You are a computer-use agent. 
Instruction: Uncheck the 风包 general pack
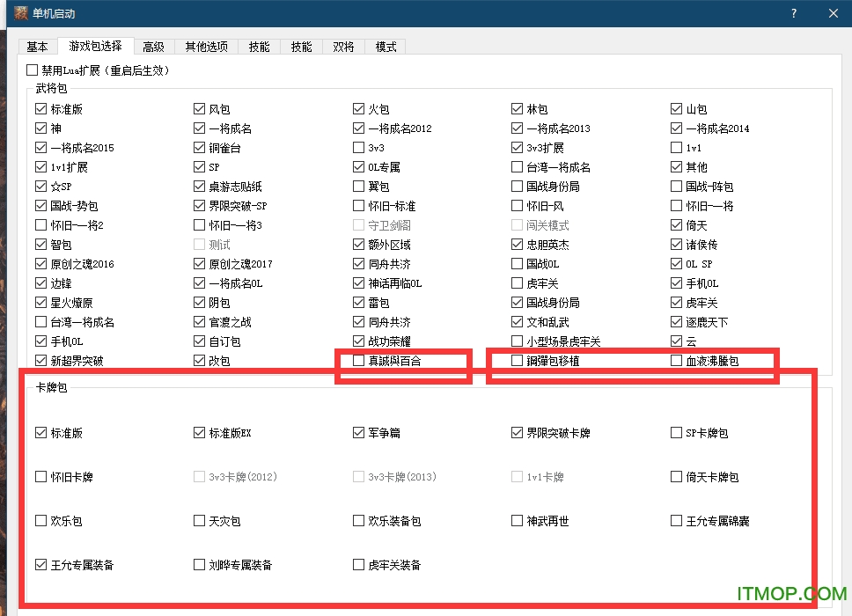pyautogui.click(x=200, y=109)
